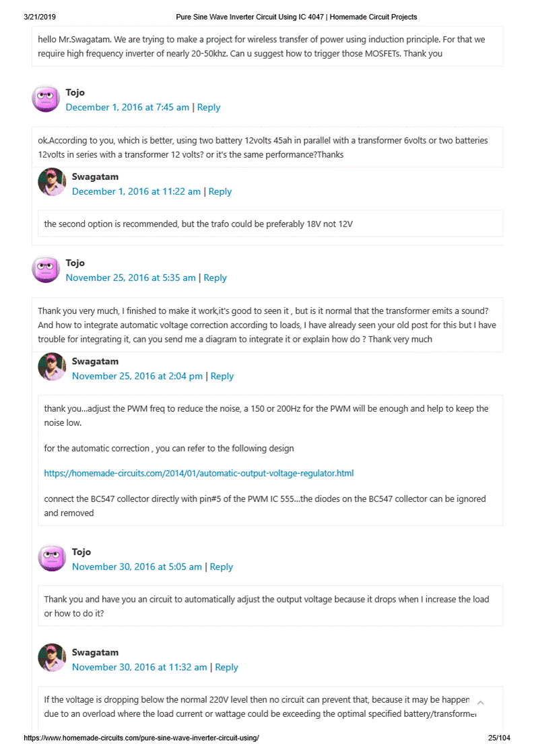534x756 pixels.
Task: Open the December 1, 2016 at 11:22 am permalink
Action: (136, 191)
